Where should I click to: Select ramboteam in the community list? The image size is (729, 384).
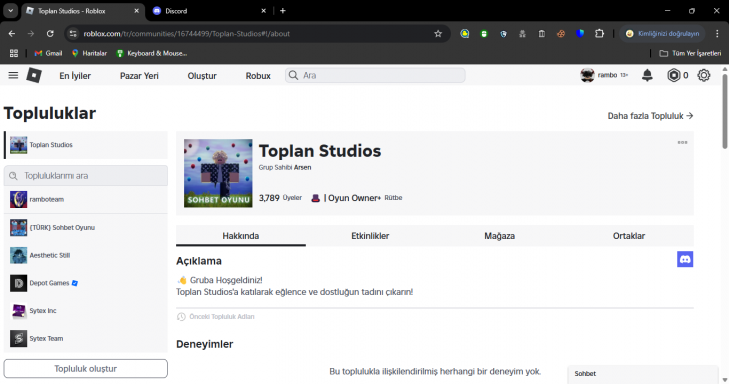pyautogui.click(x=86, y=199)
